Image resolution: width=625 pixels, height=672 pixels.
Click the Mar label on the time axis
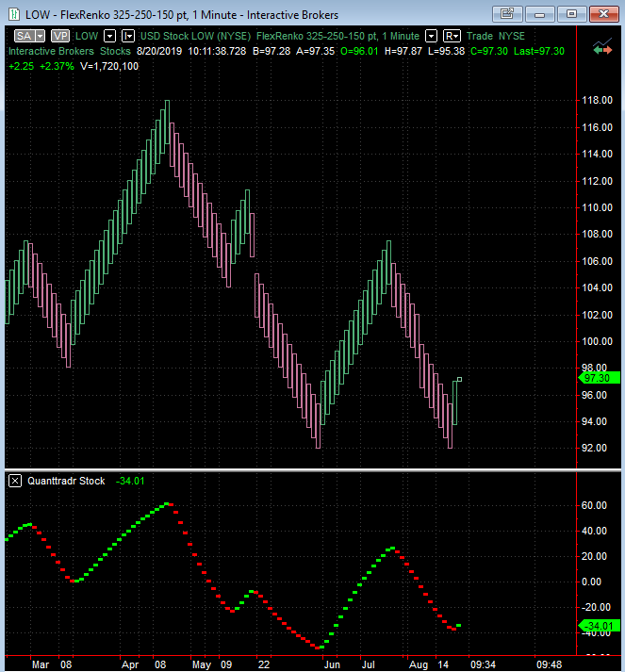(x=41, y=664)
